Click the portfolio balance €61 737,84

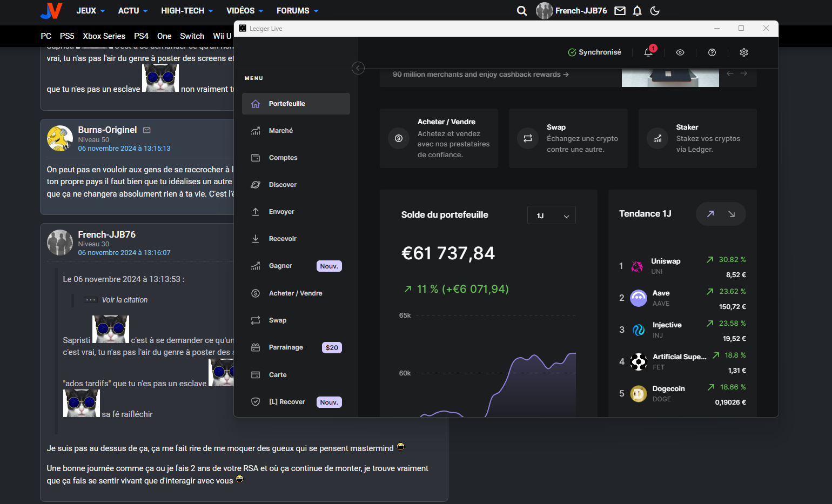coord(448,253)
